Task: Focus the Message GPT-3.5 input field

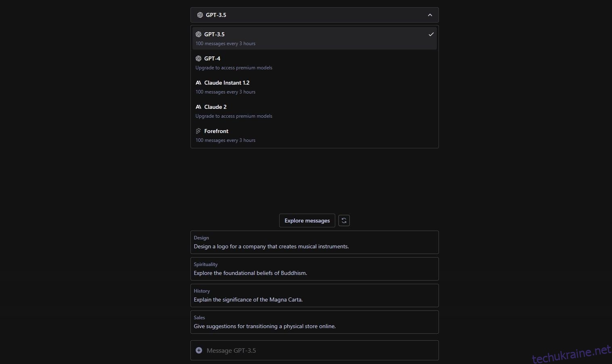Action: pyautogui.click(x=314, y=350)
